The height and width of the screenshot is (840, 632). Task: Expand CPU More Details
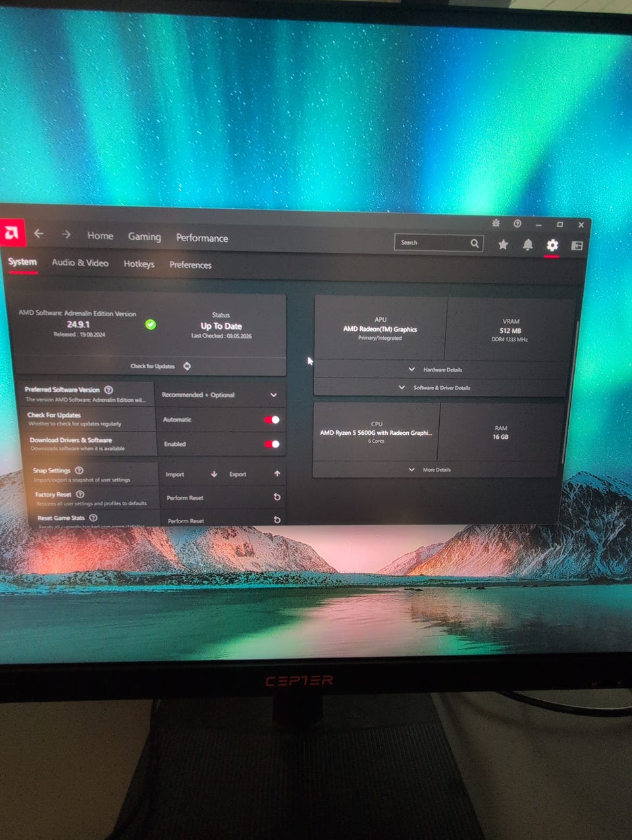tap(430, 470)
